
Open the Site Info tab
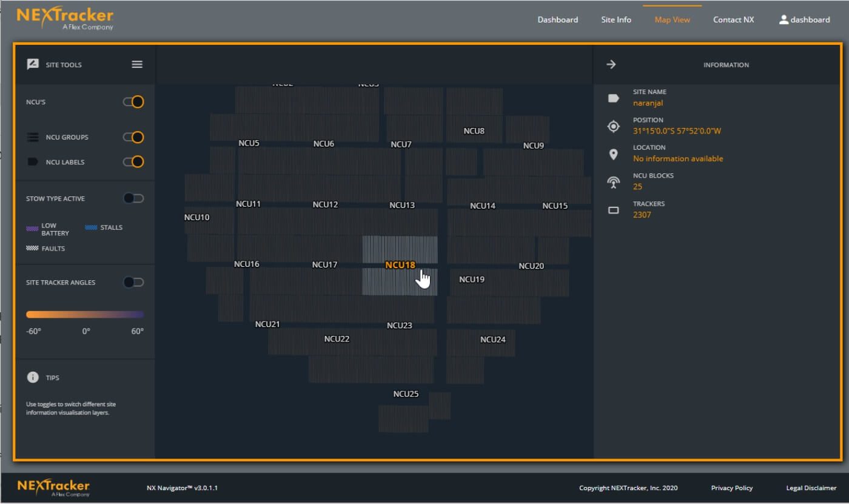coord(616,19)
